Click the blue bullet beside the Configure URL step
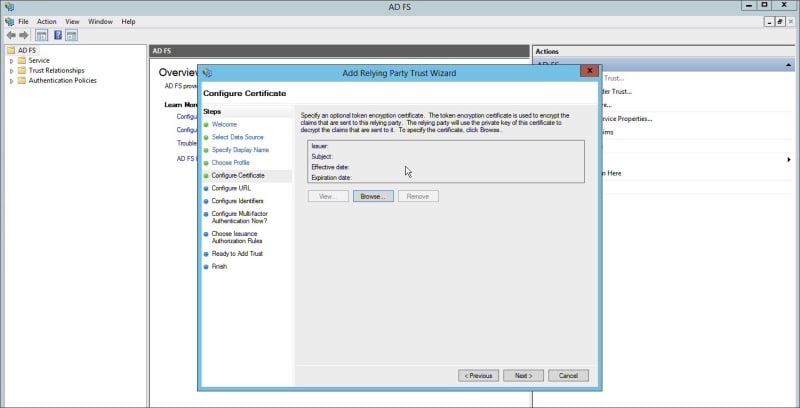Viewport: 800px width, 408px height. [x=206, y=188]
